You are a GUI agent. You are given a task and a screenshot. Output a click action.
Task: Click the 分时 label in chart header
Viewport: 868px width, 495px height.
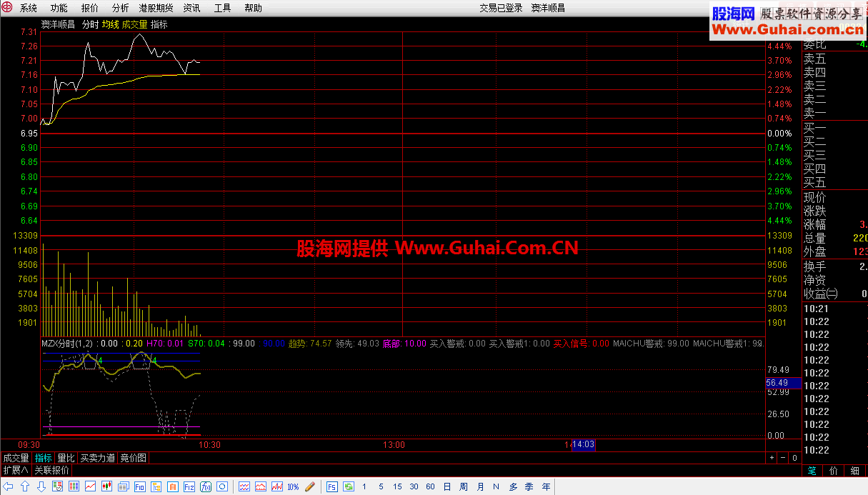point(90,24)
